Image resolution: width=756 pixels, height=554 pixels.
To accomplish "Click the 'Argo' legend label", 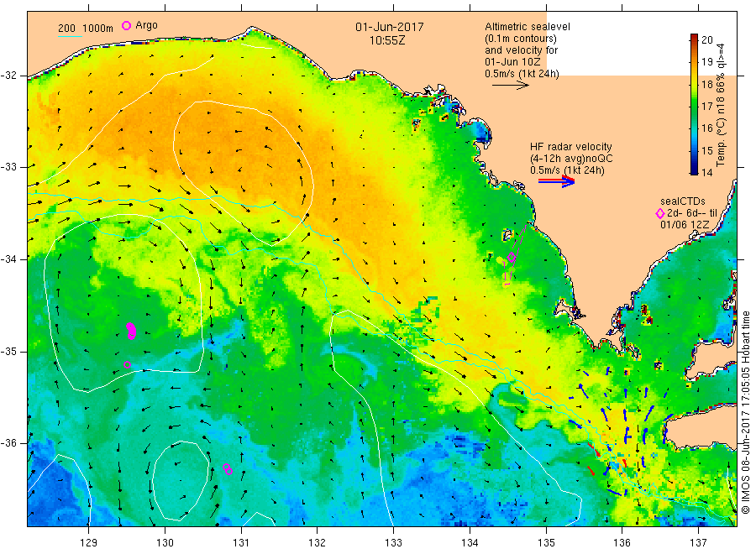I will [x=146, y=26].
